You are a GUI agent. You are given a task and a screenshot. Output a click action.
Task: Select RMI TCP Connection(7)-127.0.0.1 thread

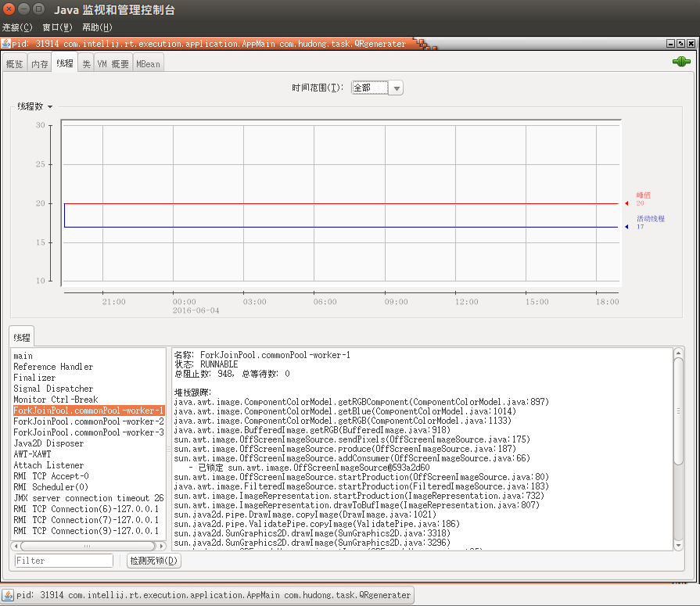88,519
